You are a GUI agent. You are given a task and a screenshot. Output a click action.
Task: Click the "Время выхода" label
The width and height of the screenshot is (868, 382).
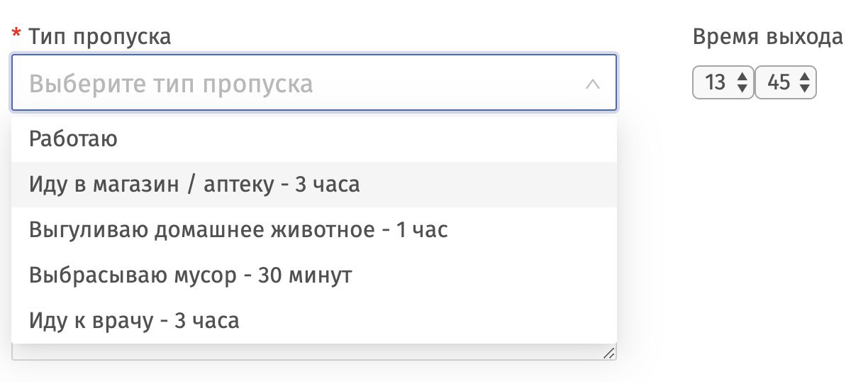tap(767, 37)
